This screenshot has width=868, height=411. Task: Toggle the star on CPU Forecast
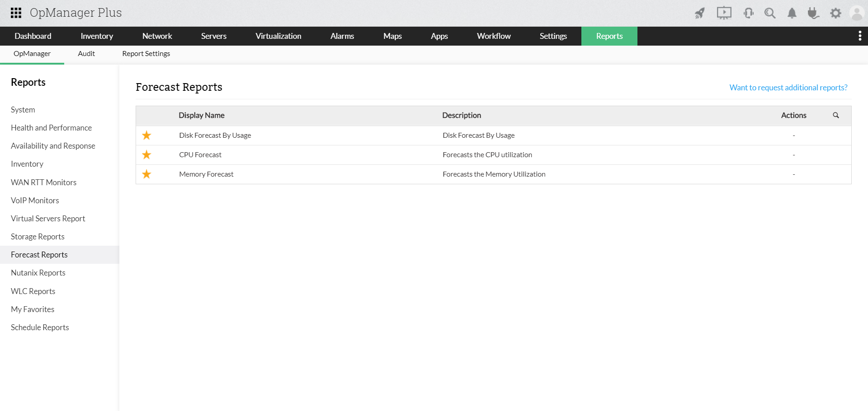point(146,154)
